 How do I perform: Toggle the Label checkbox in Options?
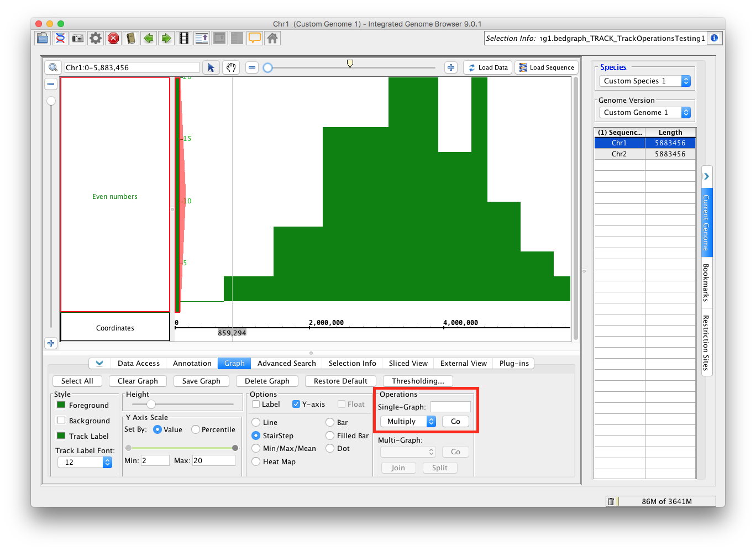[256, 404]
